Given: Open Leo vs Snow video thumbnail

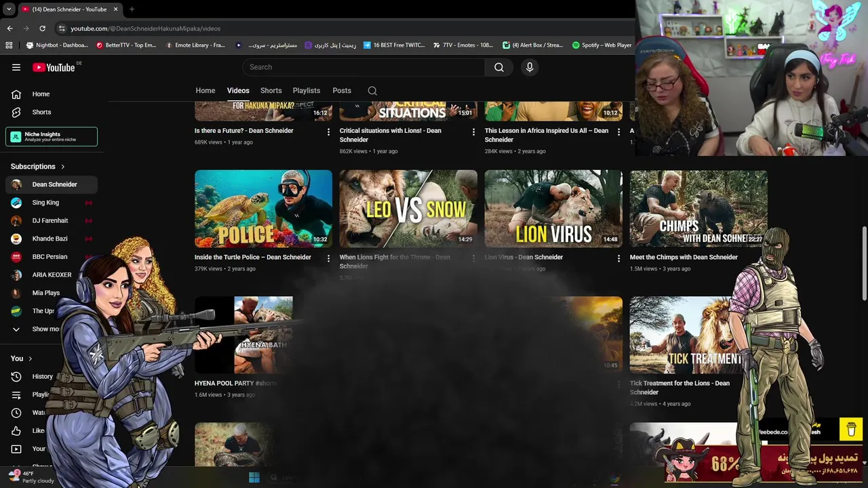Looking at the screenshot, I should 408,209.
